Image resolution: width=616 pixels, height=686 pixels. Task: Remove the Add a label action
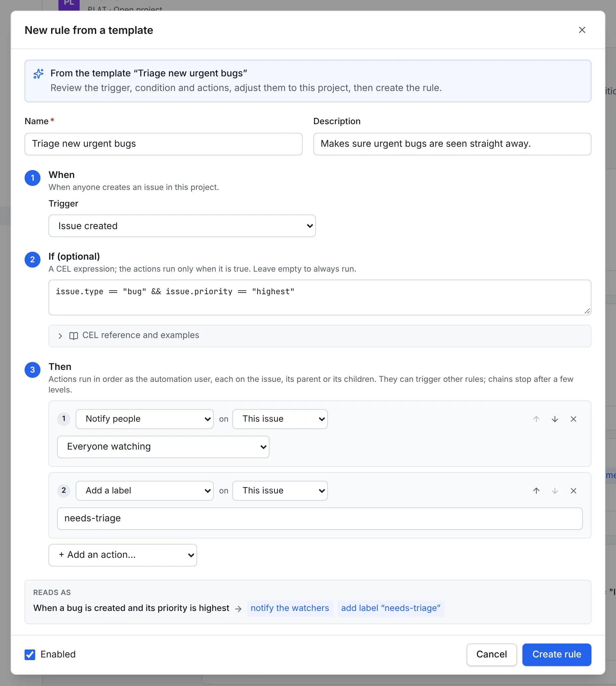coord(574,491)
